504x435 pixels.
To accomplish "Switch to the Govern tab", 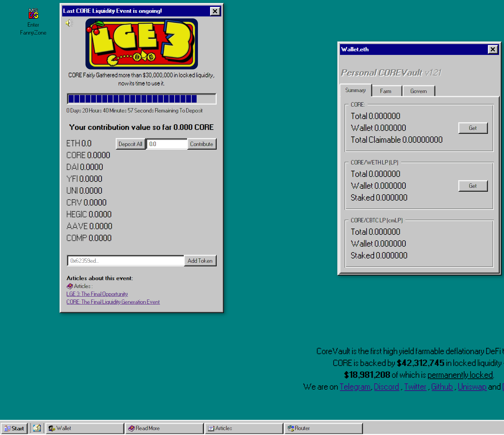I will (x=419, y=91).
